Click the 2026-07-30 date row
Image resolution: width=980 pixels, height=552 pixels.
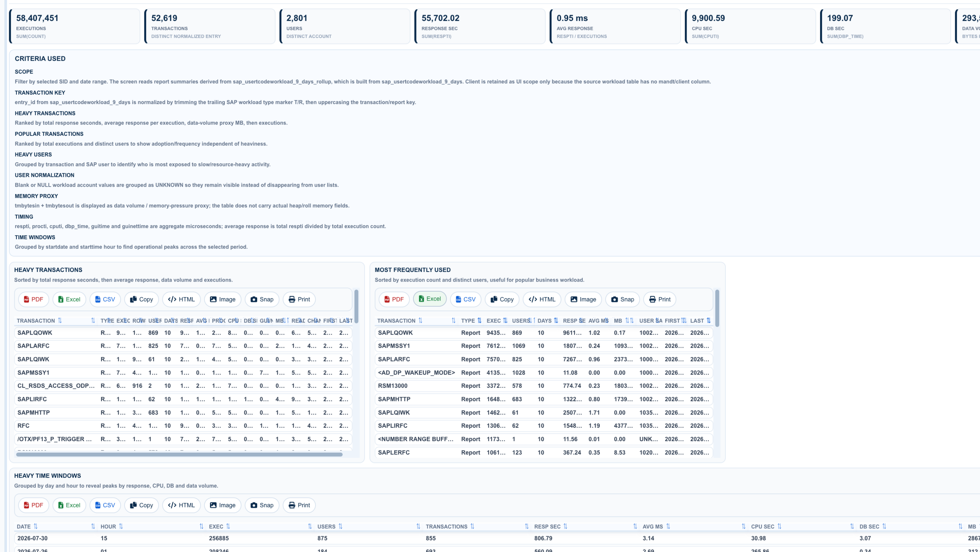(x=497, y=538)
